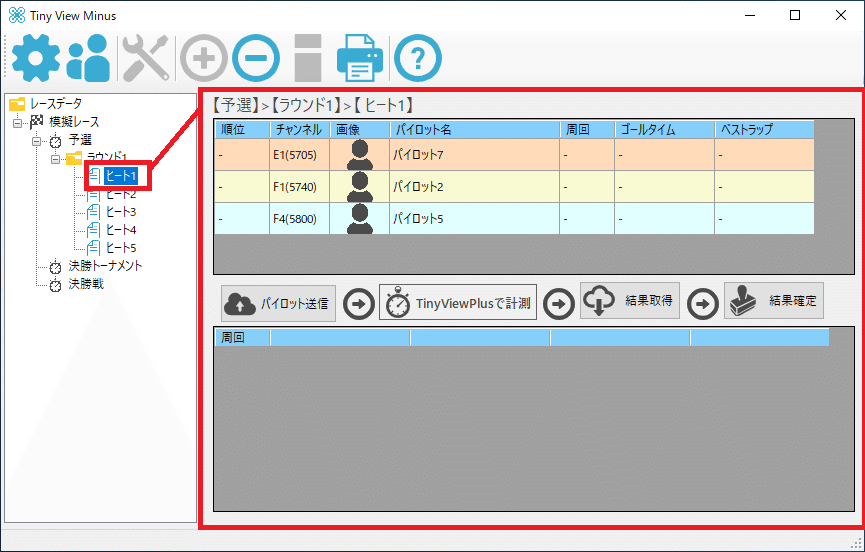Image resolution: width=865 pixels, height=552 pixels.
Task: Select ヒート3 in the tree
Action: (121, 212)
